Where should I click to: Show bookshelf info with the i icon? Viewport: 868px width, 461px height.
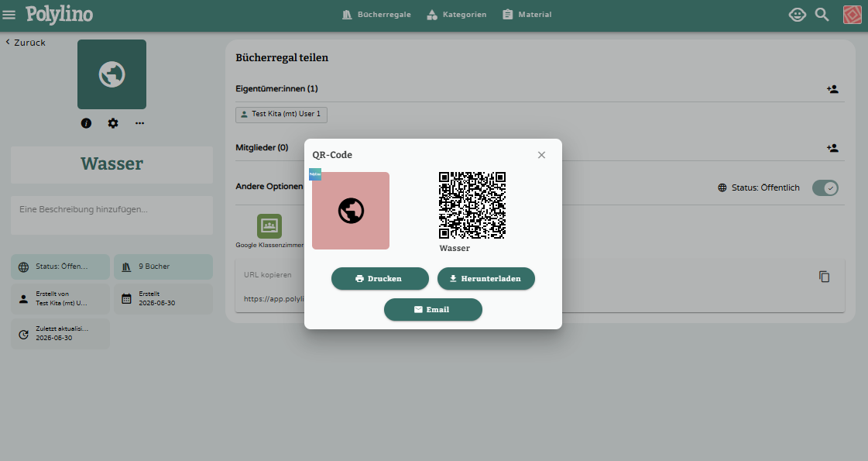click(86, 123)
